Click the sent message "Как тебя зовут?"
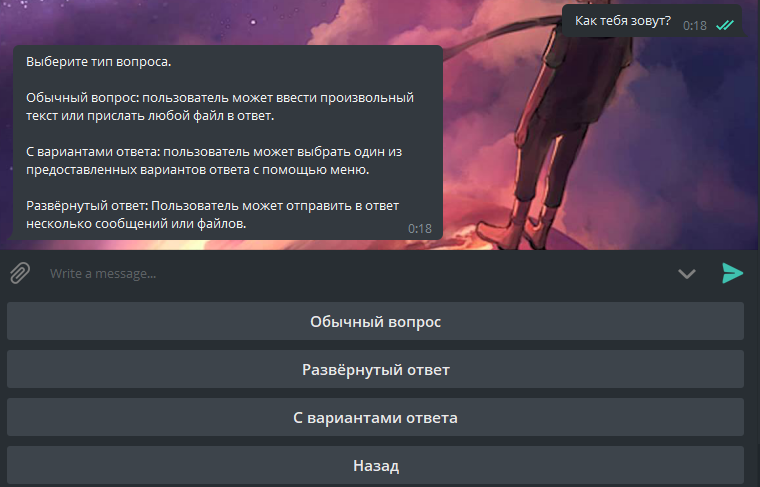The height and width of the screenshot is (487, 760). click(x=622, y=21)
